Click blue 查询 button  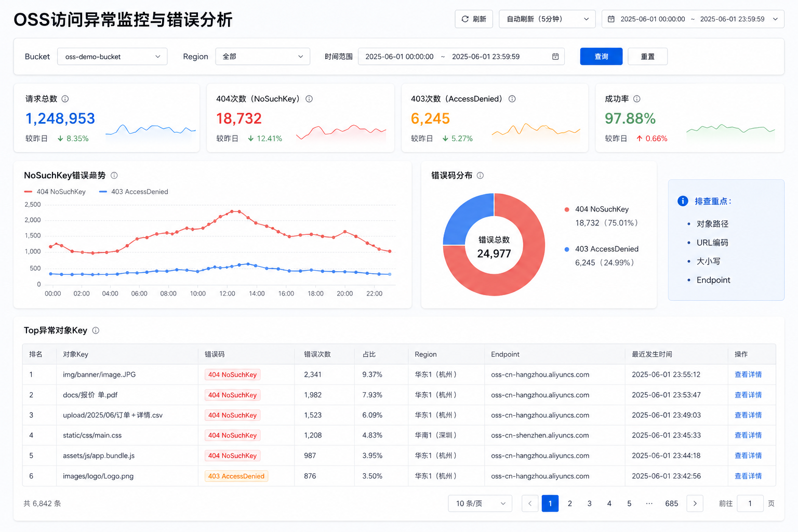(601, 56)
